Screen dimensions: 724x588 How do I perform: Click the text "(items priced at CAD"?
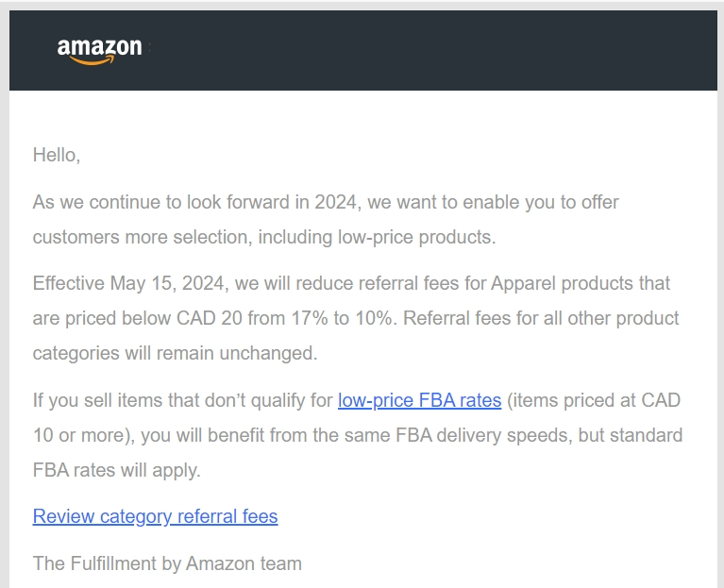[594, 400]
